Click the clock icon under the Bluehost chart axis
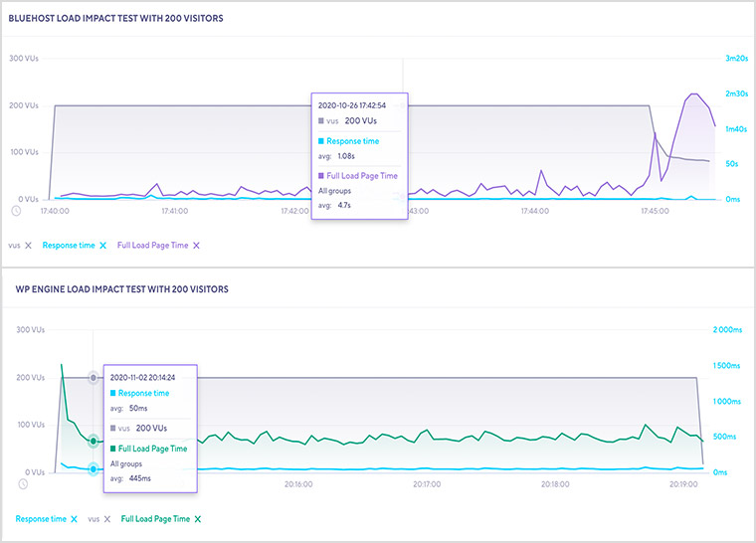Image resolution: width=756 pixels, height=543 pixels. tap(16, 211)
